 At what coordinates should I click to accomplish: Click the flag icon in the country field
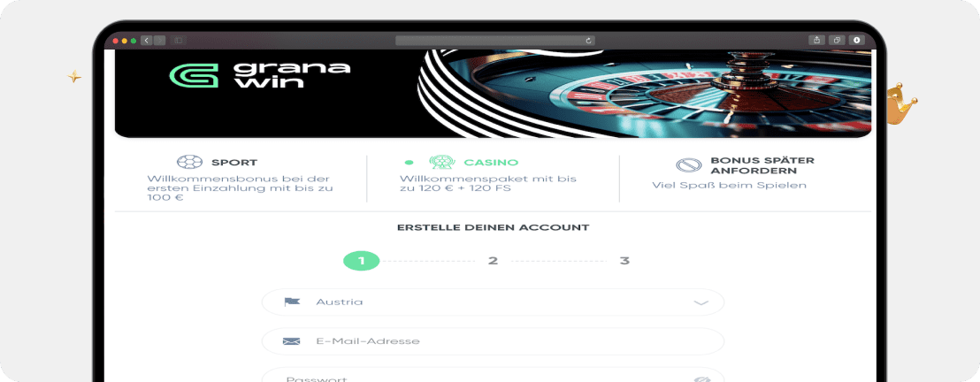point(291,302)
